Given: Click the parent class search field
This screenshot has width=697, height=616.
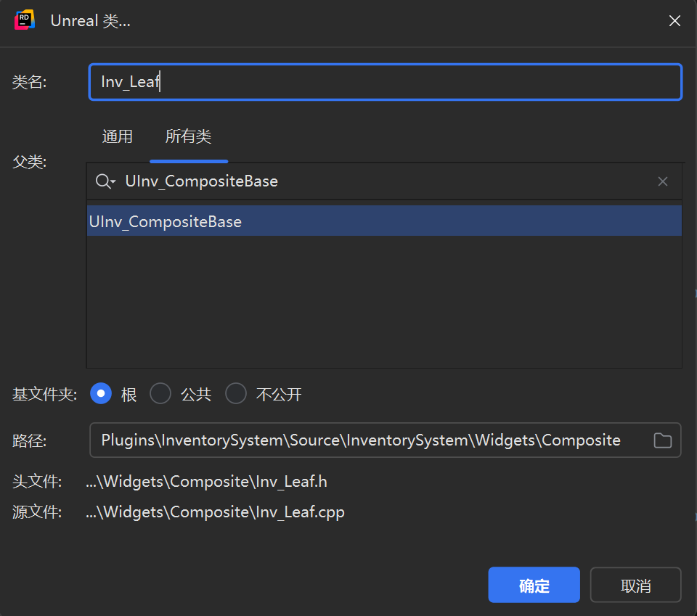Looking at the screenshot, I should click(x=384, y=181).
